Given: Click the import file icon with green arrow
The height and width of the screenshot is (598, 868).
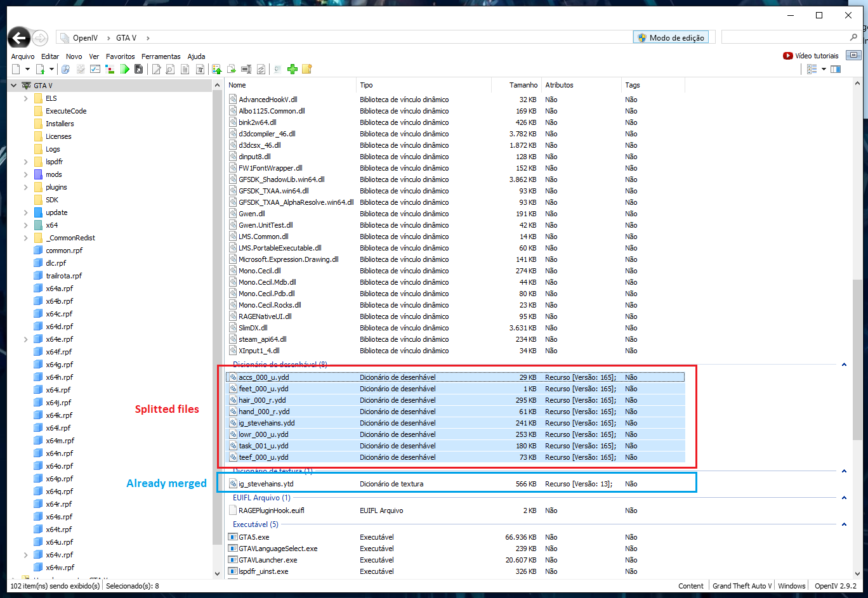Looking at the screenshot, I should tap(40, 69).
